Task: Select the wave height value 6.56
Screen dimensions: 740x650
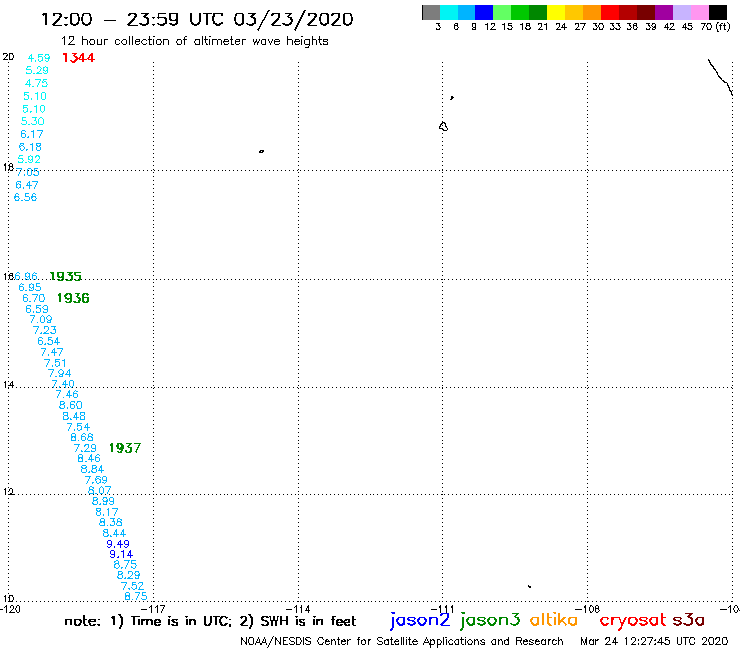Action: coord(25,197)
